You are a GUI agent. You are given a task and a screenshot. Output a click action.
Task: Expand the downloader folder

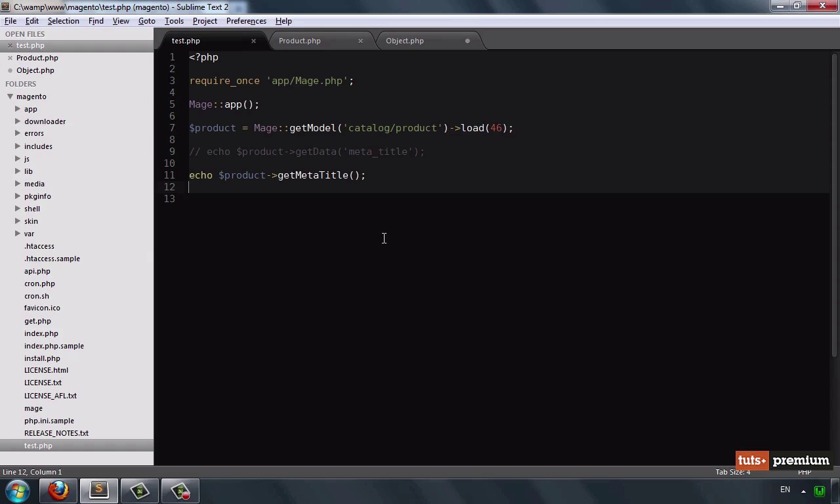[x=18, y=121]
